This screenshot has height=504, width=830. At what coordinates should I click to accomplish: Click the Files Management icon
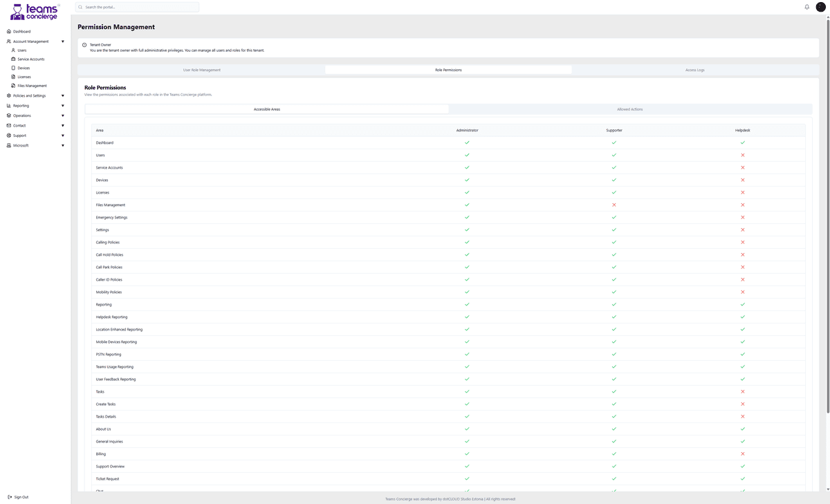coord(13,86)
